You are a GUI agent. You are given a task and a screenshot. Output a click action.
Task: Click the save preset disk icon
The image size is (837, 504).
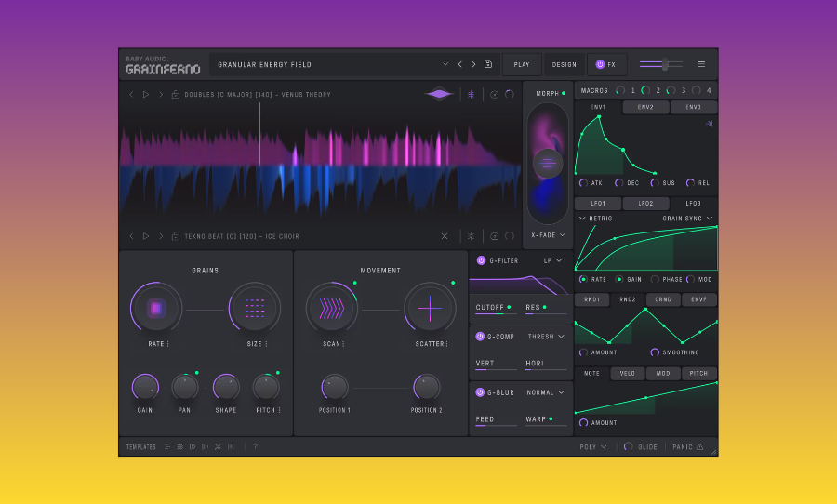click(488, 65)
